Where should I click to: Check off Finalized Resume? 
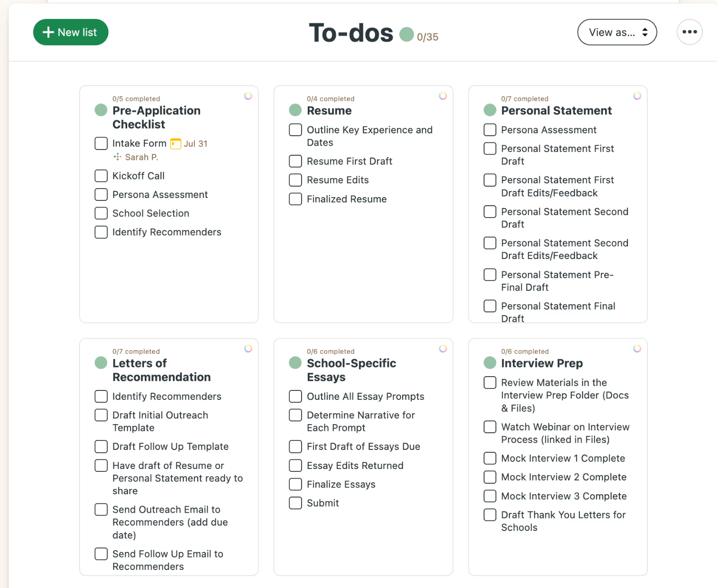(295, 199)
